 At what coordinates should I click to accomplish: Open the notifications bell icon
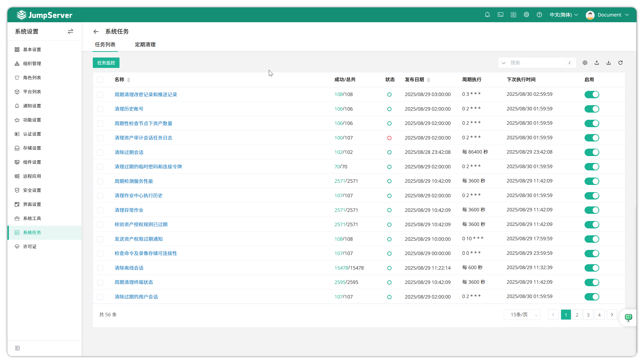click(487, 15)
